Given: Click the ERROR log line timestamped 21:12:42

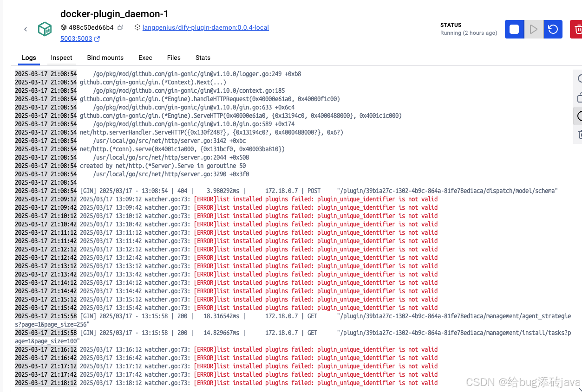Looking at the screenshot, I should [x=226, y=257].
